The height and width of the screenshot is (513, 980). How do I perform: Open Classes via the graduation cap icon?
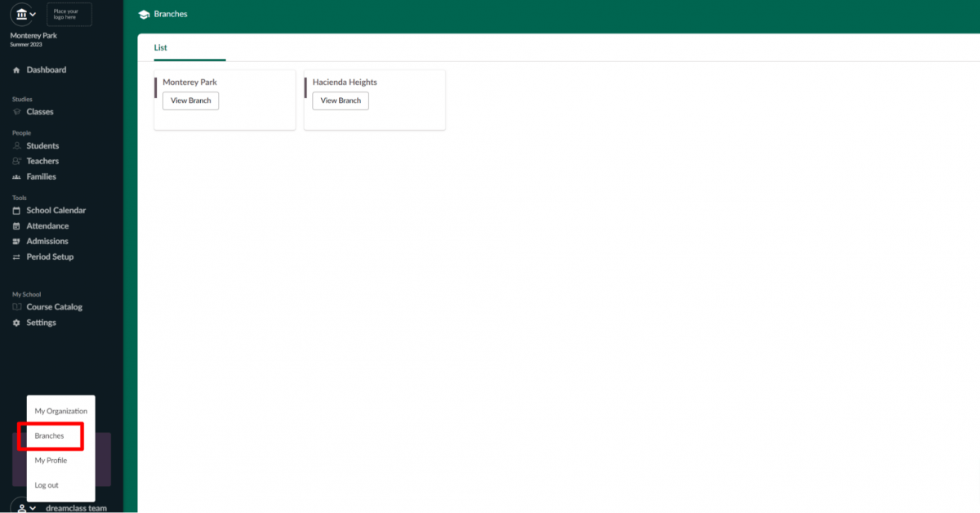[x=16, y=112]
